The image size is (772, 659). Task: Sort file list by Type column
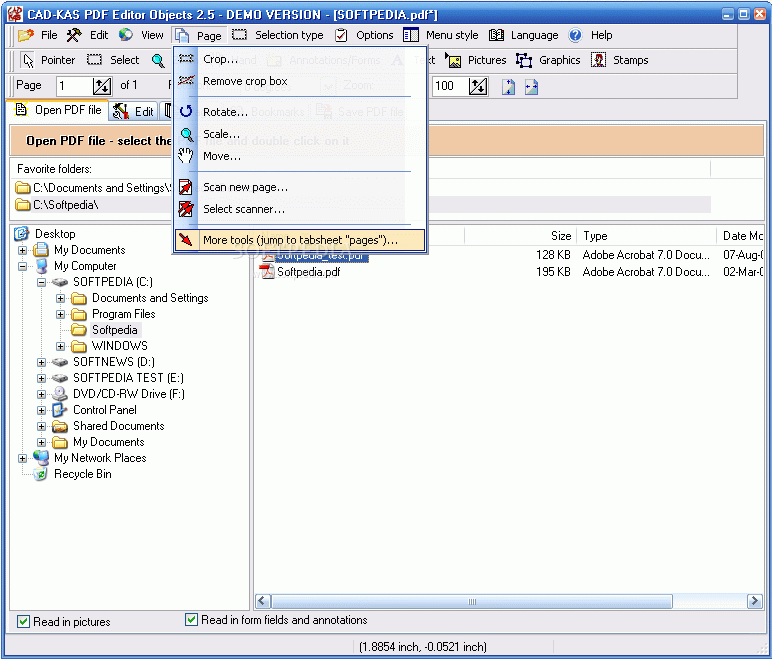646,236
